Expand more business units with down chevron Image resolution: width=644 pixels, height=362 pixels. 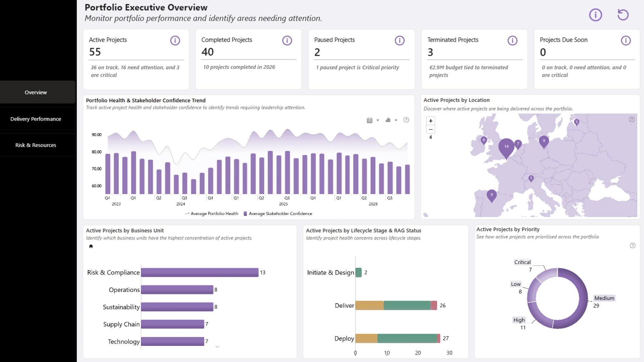[217, 347]
